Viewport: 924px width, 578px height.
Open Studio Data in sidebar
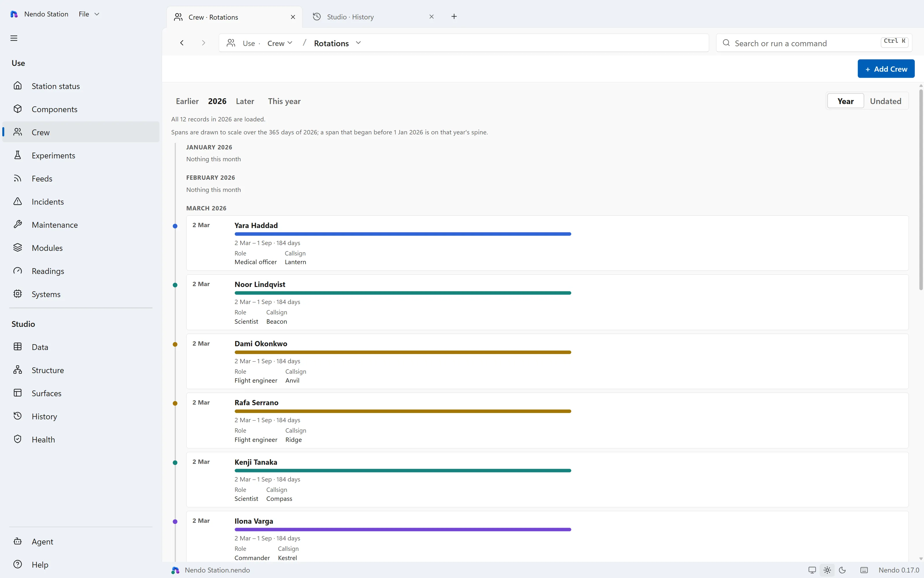(81, 347)
